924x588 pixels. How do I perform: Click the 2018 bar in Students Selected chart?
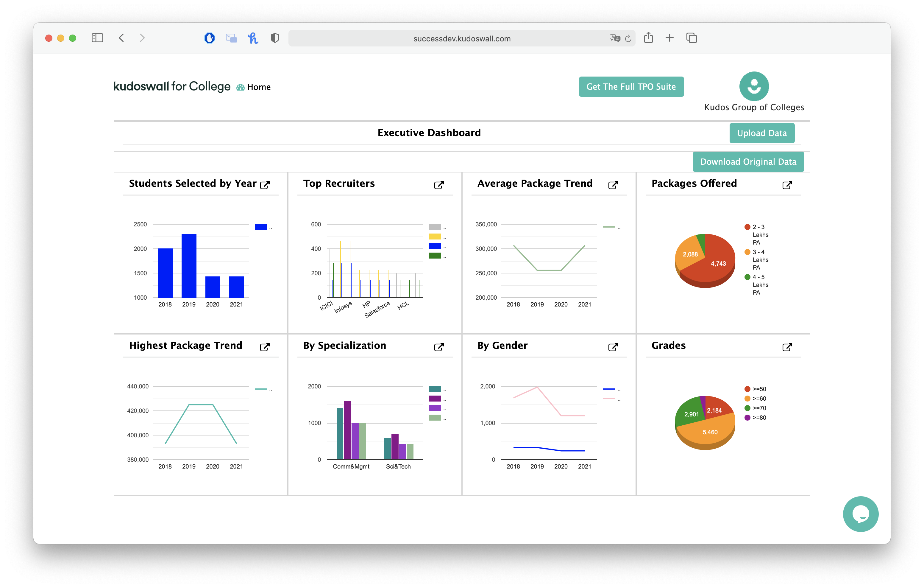click(x=165, y=273)
